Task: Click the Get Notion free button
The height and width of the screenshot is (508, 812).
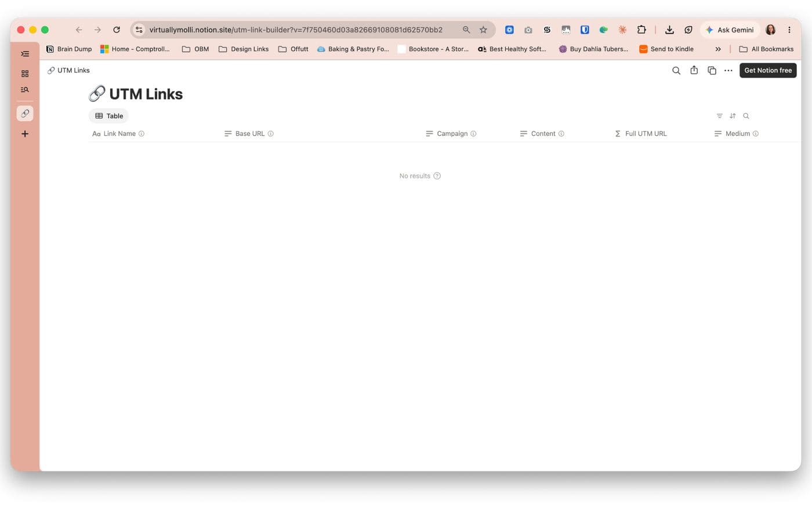Action: tap(768, 71)
